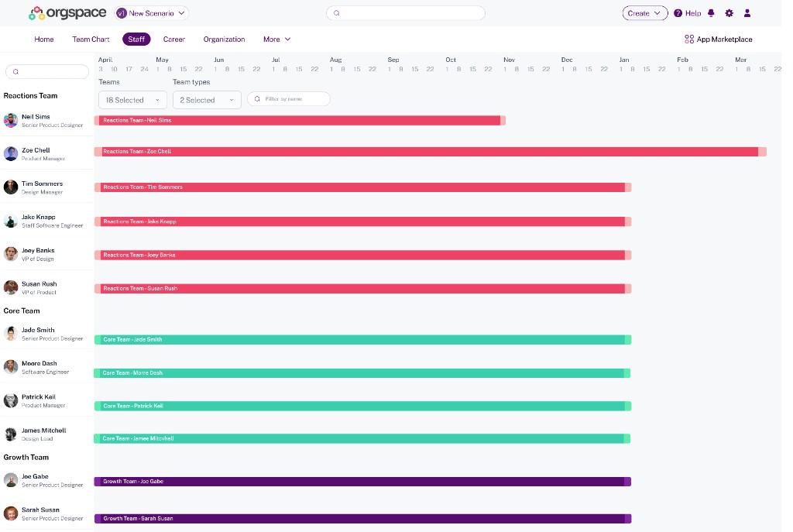Click the name Susan Rush

39,283
